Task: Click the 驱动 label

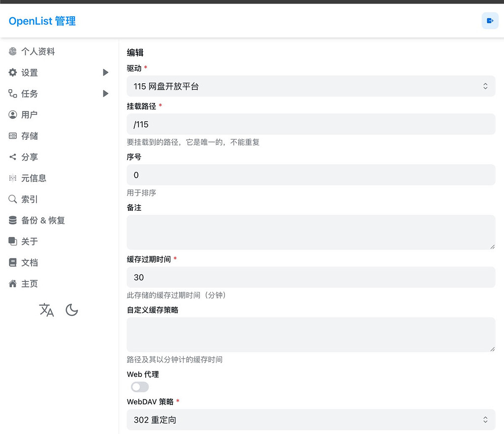Action: pos(134,68)
